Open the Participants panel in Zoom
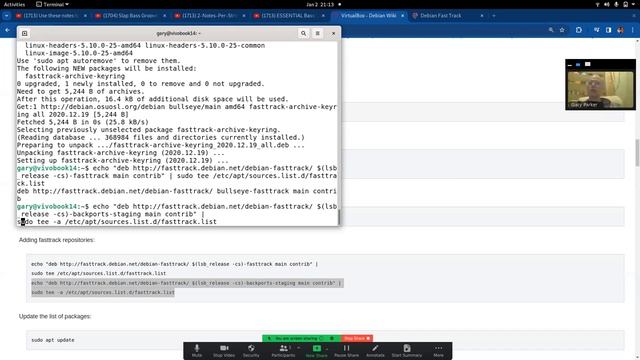 point(283,351)
